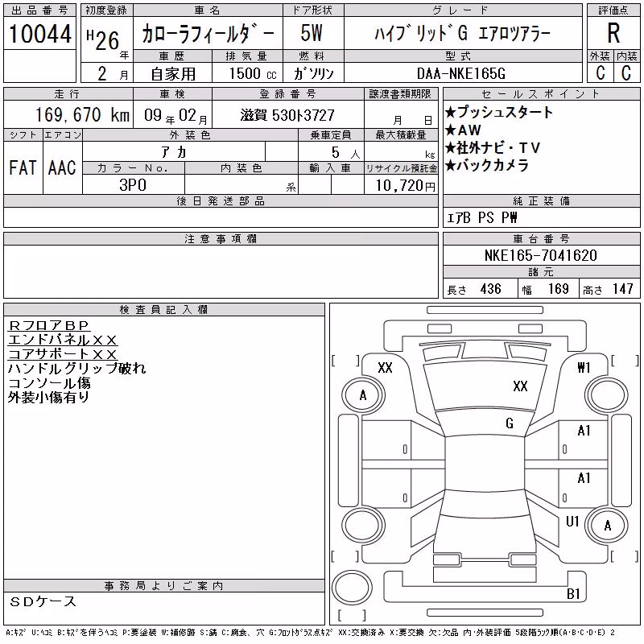Click the B1 mark on rear bumper
644x644 pixels.
pyautogui.click(x=573, y=594)
